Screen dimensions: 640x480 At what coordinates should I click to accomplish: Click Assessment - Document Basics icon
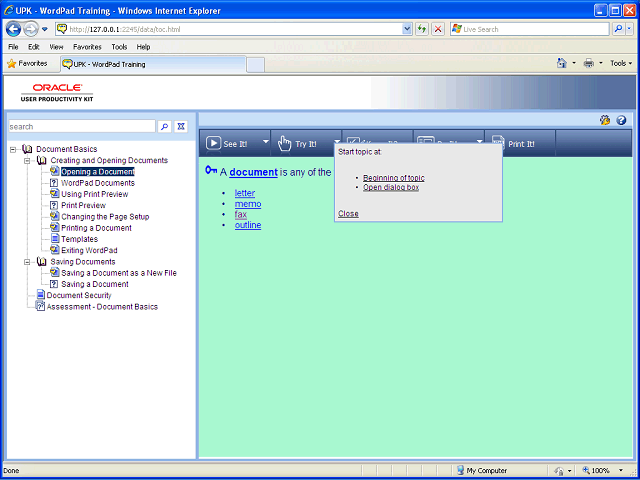click(40, 306)
